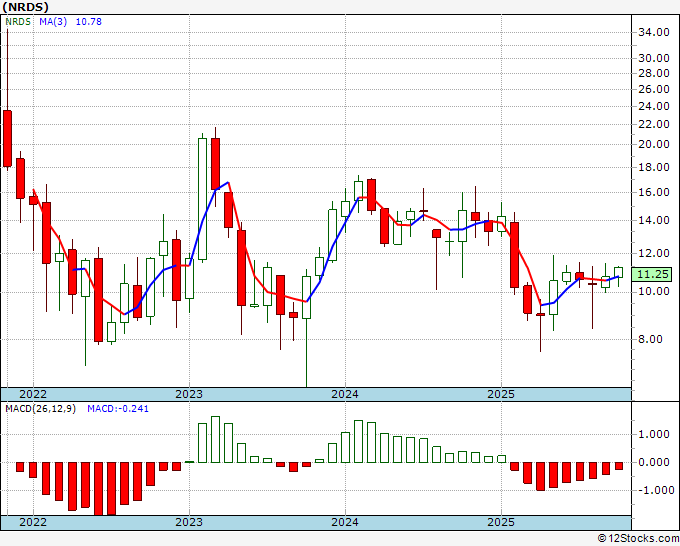This screenshot has width=680, height=546.
Task: Click the 2023 marker on price chart axis
Action: coord(189,394)
